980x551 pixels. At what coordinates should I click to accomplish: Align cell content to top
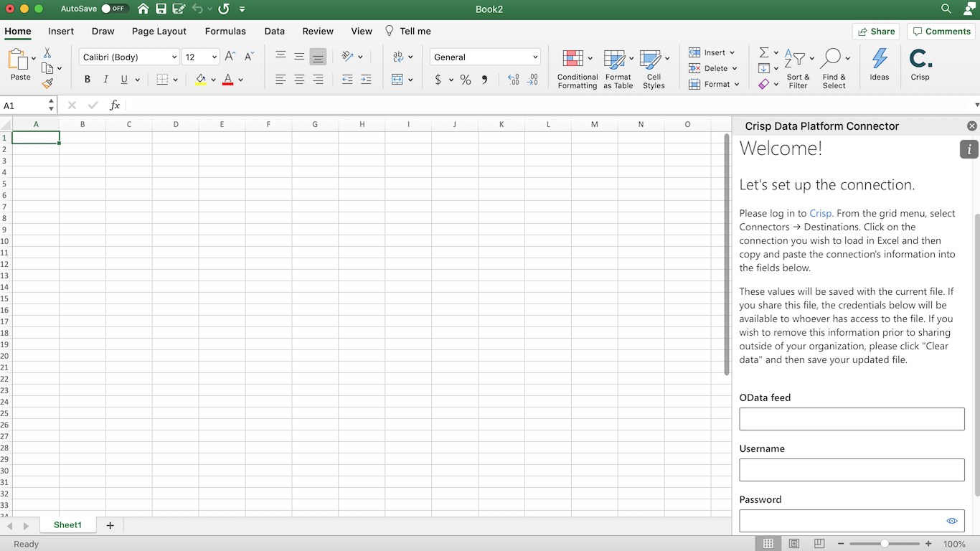pos(281,57)
